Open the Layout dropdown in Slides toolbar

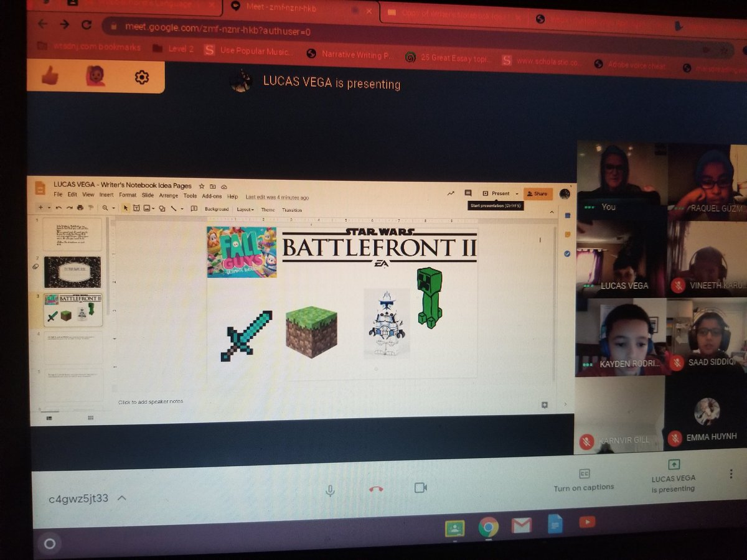pos(245,209)
